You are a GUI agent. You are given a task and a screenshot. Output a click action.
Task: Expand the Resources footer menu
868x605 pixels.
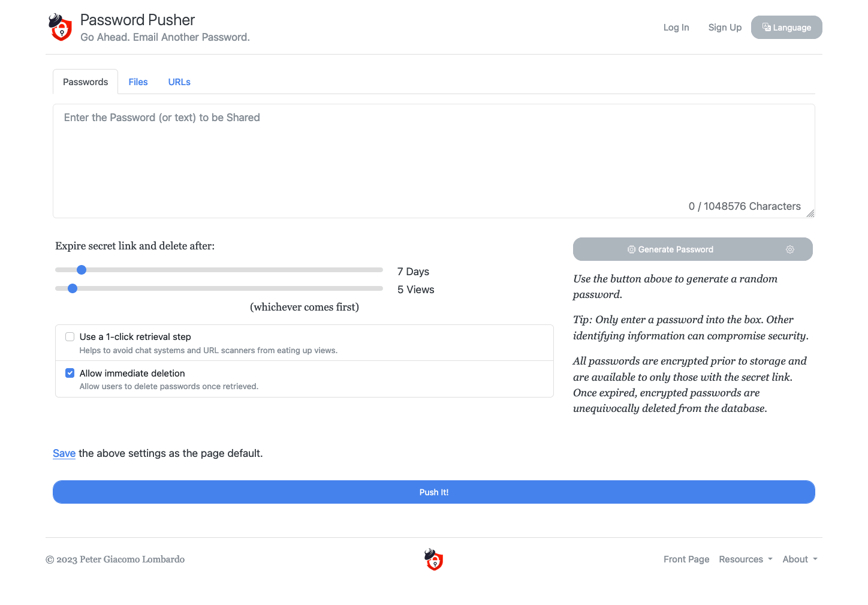coord(746,559)
